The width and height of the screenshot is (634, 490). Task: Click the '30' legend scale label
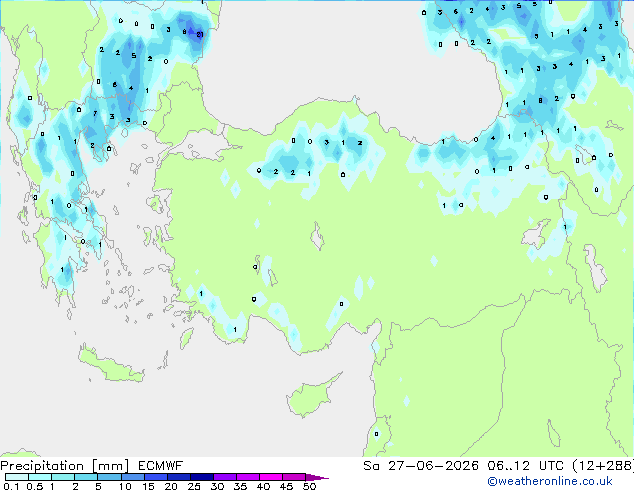point(217,486)
